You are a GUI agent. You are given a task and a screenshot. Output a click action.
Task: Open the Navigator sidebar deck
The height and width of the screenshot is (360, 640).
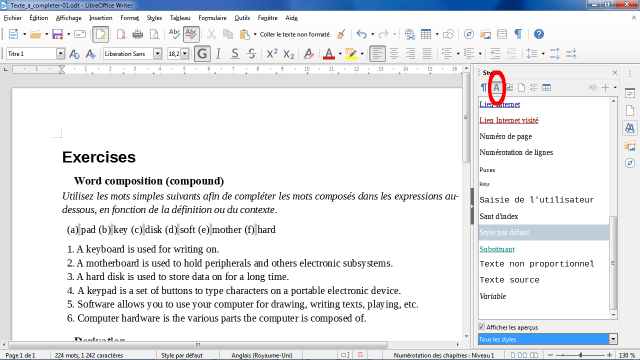pos(630,163)
